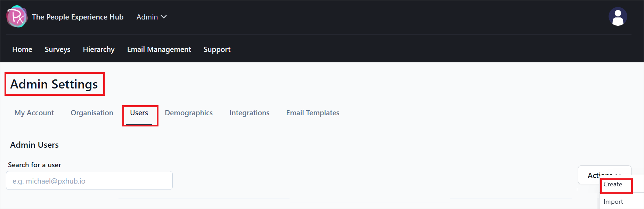Image resolution: width=644 pixels, height=209 pixels.
Task: Open the Surveys menu item
Action: coord(57,49)
